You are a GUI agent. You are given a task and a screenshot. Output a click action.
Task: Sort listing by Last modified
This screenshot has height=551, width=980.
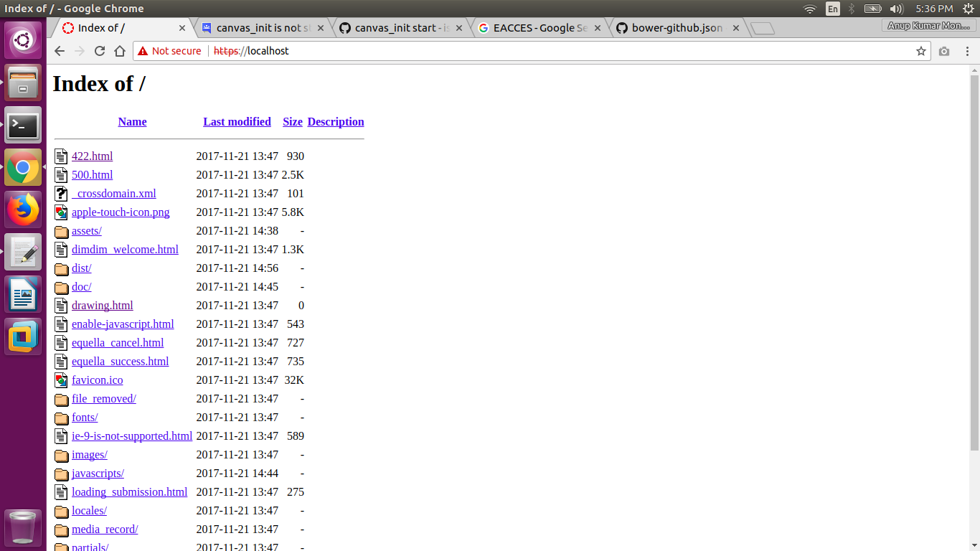tap(237, 121)
